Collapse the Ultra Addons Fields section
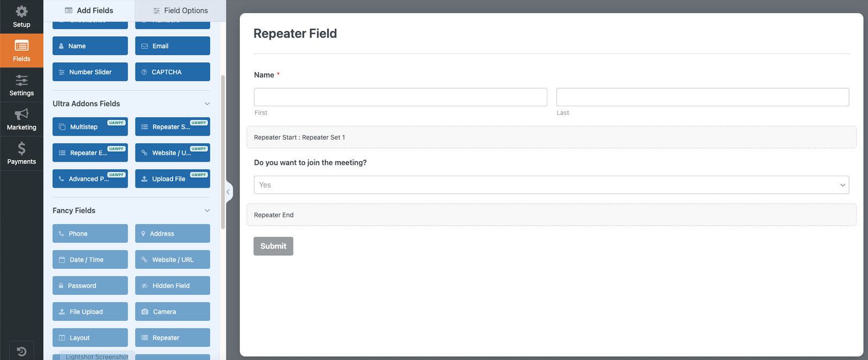868x360 pixels. (x=207, y=104)
